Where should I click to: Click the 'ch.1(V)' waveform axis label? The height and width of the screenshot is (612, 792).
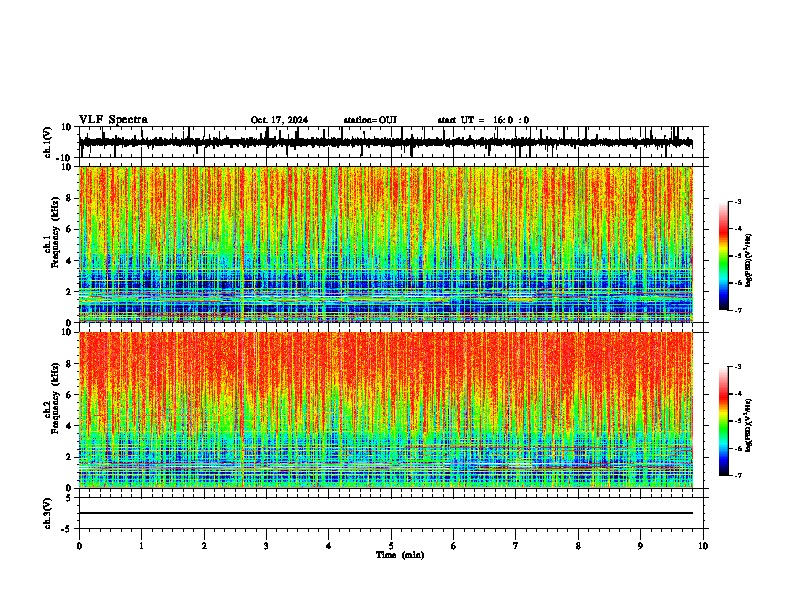[x=48, y=142]
